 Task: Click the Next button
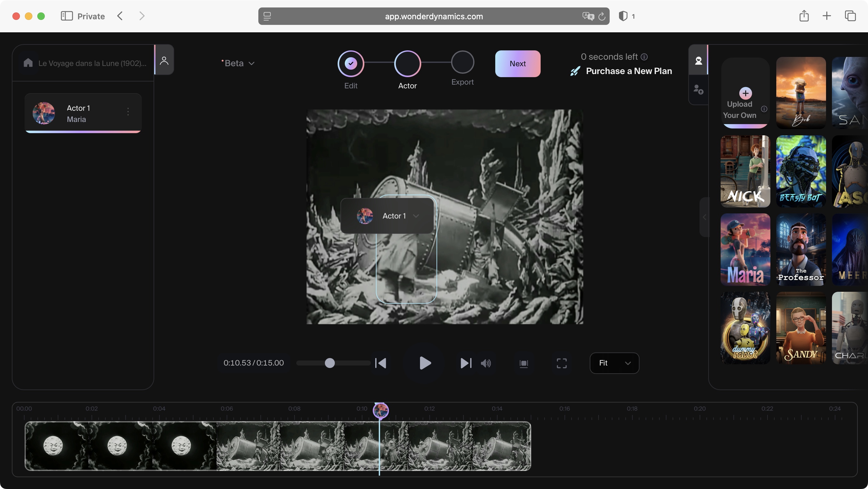pyautogui.click(x=517, y=63)
